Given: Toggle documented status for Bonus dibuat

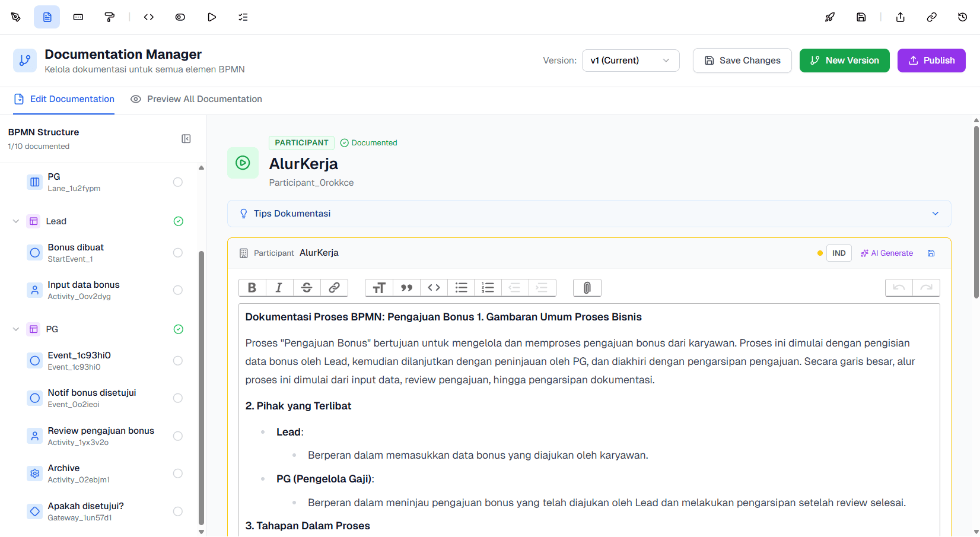Looking at the screenshot, I should [178, 253].
